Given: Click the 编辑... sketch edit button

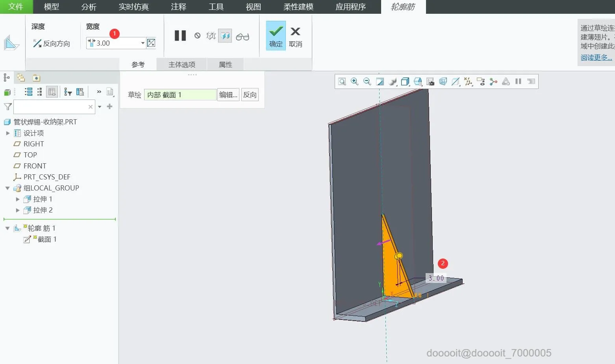Looking at the screenshot, I should [228, 95].
